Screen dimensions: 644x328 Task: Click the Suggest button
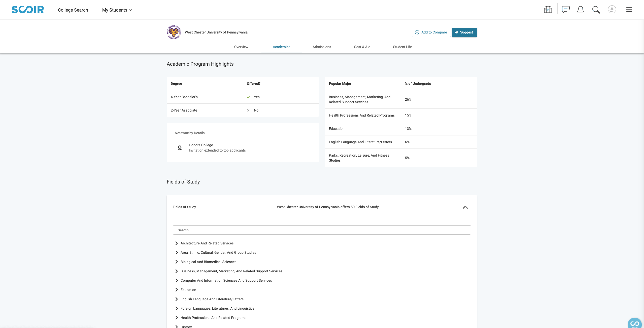point(464,32)
